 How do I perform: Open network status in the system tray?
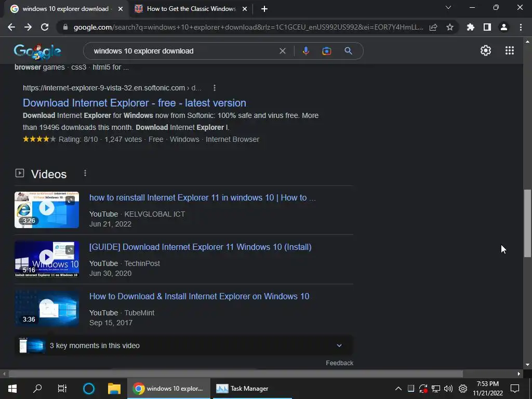[436, 389]
